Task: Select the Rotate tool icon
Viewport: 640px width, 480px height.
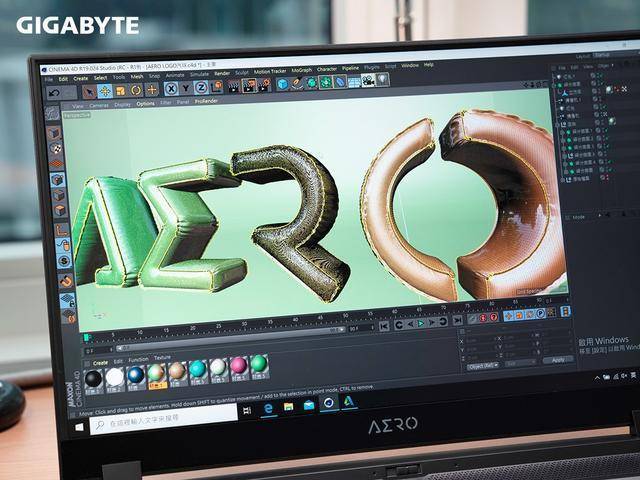Action: click(136, 90)
